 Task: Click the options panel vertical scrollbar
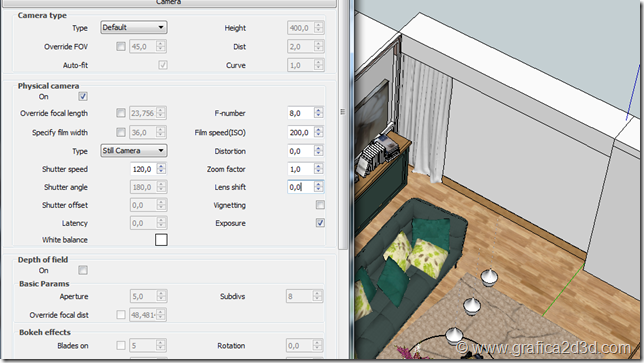pyautogui.click(x=343, y=124)
